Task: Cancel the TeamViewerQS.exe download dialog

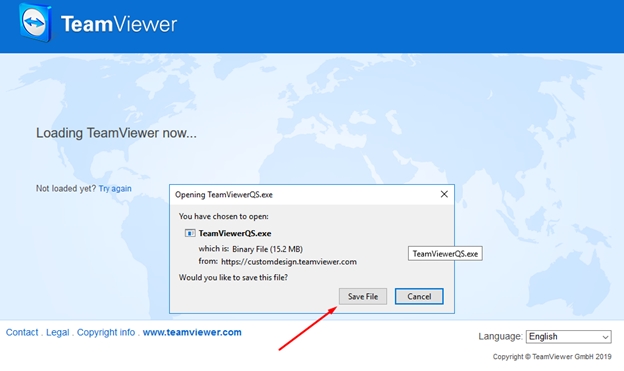Action: pyautogui.click(x=419, y=297)
